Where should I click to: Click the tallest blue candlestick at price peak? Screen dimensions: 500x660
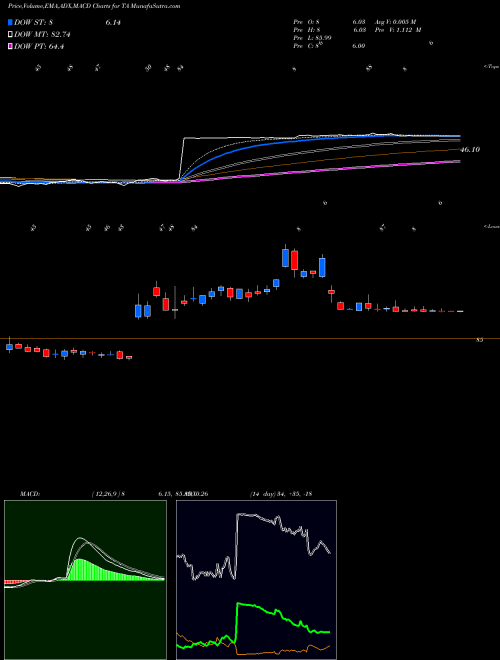click(x=285, y=258)
